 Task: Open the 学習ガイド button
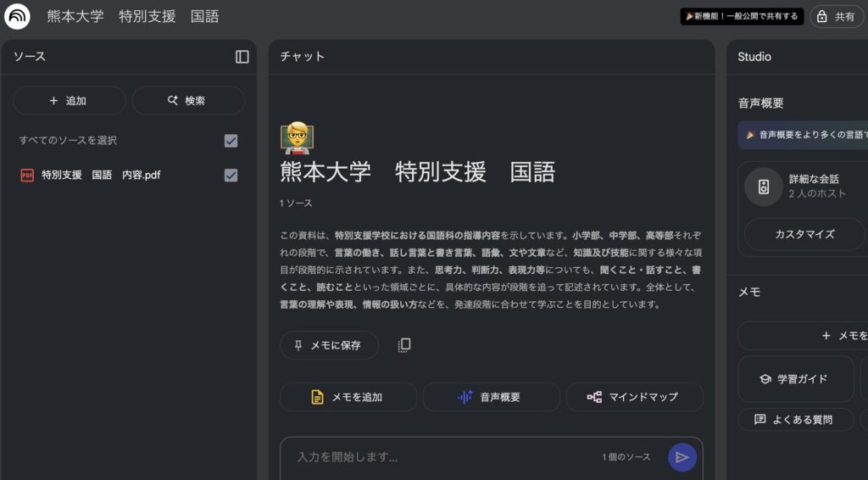(x=795, y=379)
